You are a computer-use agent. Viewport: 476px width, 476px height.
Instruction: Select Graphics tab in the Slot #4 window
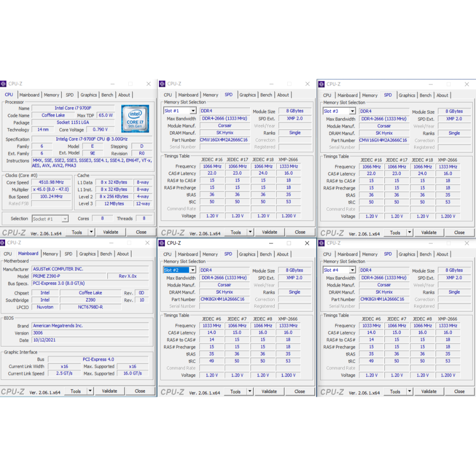pyautogui.click(x=407, y=254)
